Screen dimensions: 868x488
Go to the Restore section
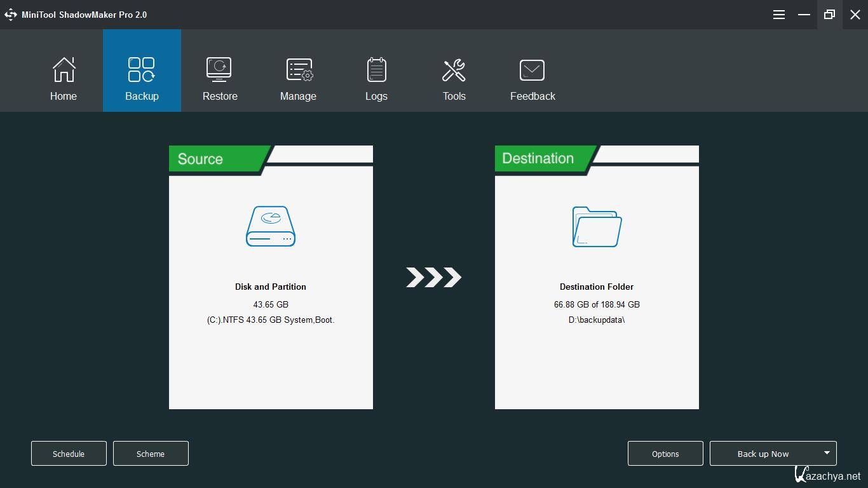click(x=219, y=71)
